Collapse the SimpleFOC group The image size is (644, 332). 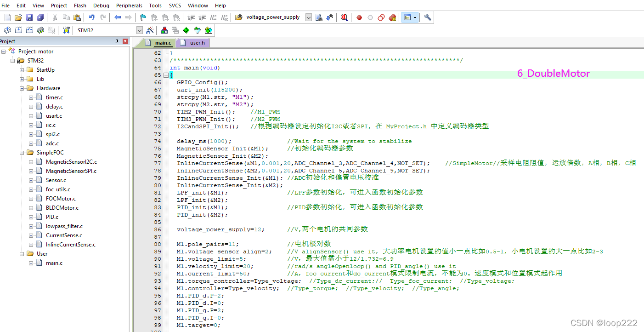22,153
